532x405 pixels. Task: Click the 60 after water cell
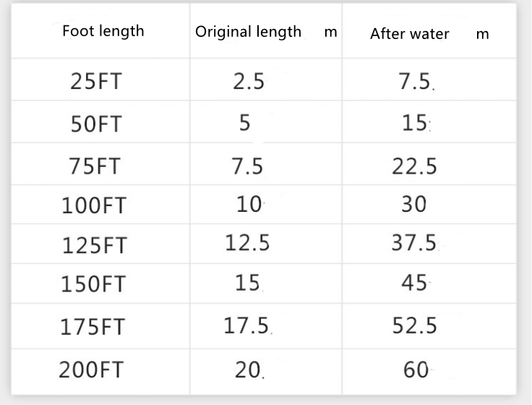[416, 370]
